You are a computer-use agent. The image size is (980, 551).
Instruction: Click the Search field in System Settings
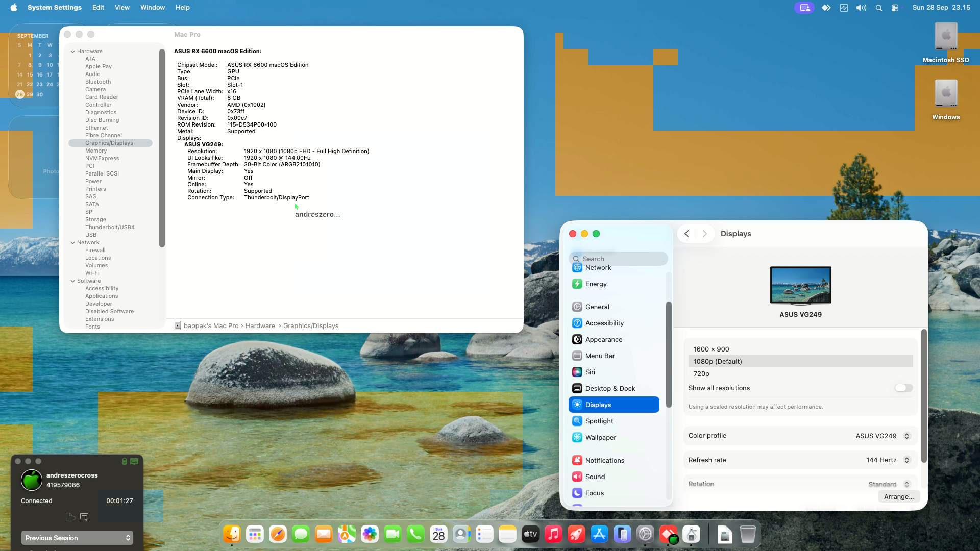coord(618,259)
